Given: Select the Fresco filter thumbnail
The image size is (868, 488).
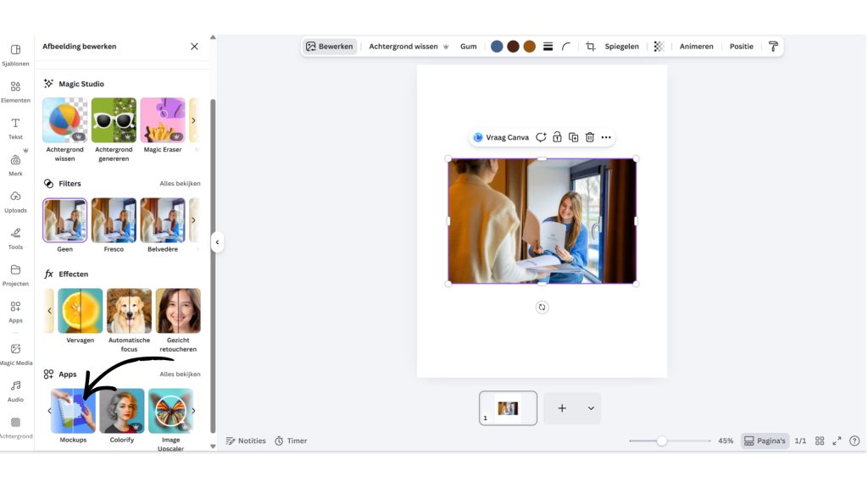Looking at the screenshot, I should (114, 220).
